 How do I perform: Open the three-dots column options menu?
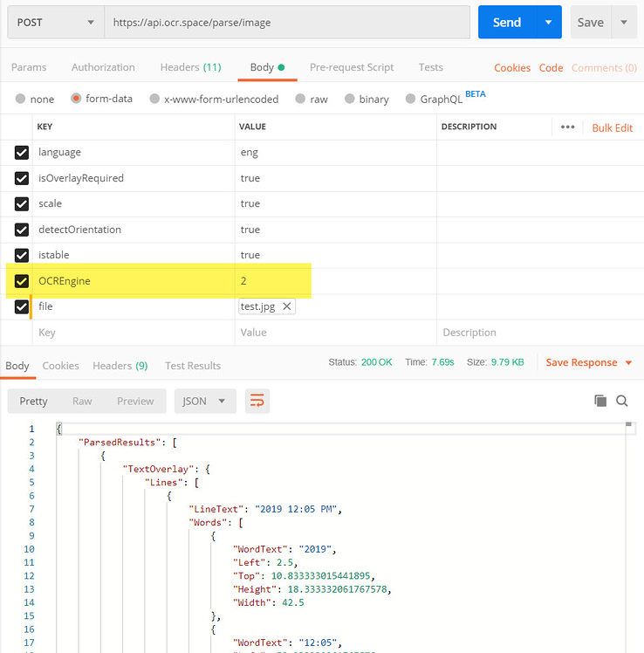click(567, 127)
